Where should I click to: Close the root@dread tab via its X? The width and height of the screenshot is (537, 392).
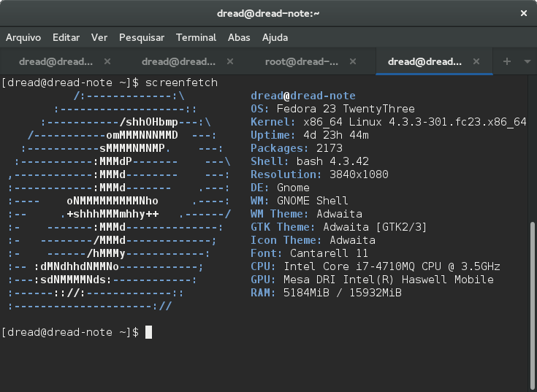tap(354, 62)
